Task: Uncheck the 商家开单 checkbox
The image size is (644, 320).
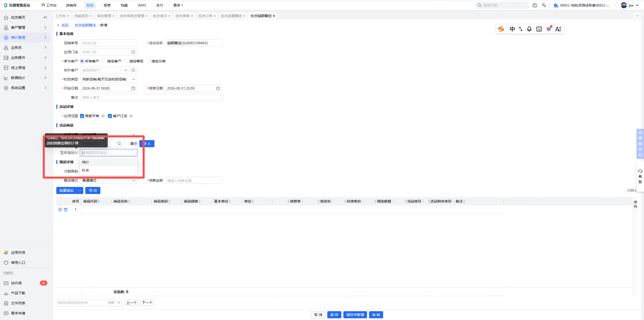Action: [x=82, y=116]
